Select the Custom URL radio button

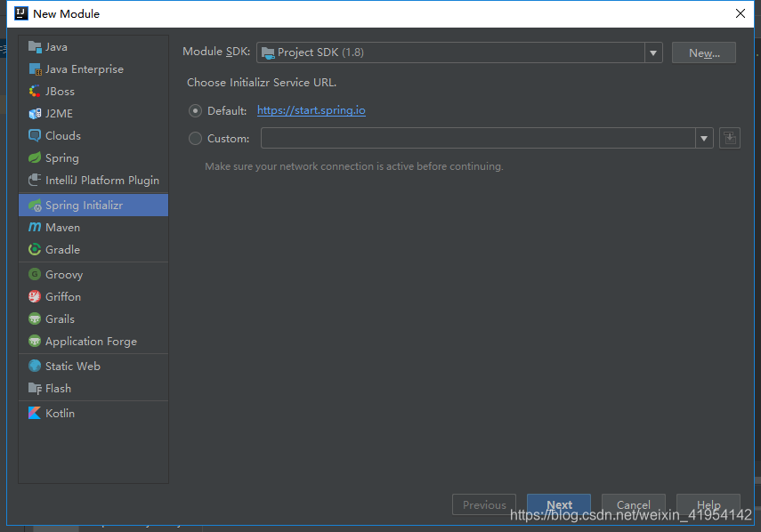(x=195, y=139)
